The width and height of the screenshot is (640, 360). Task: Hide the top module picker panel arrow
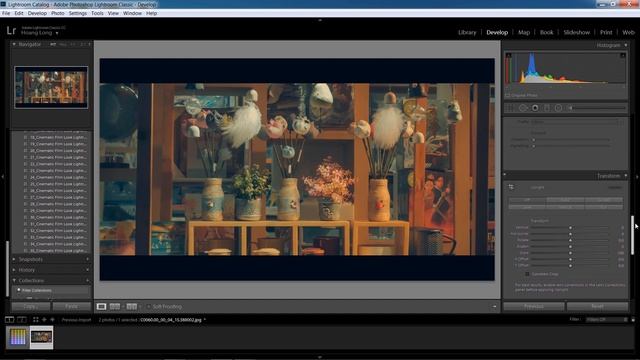pos(320,20)
